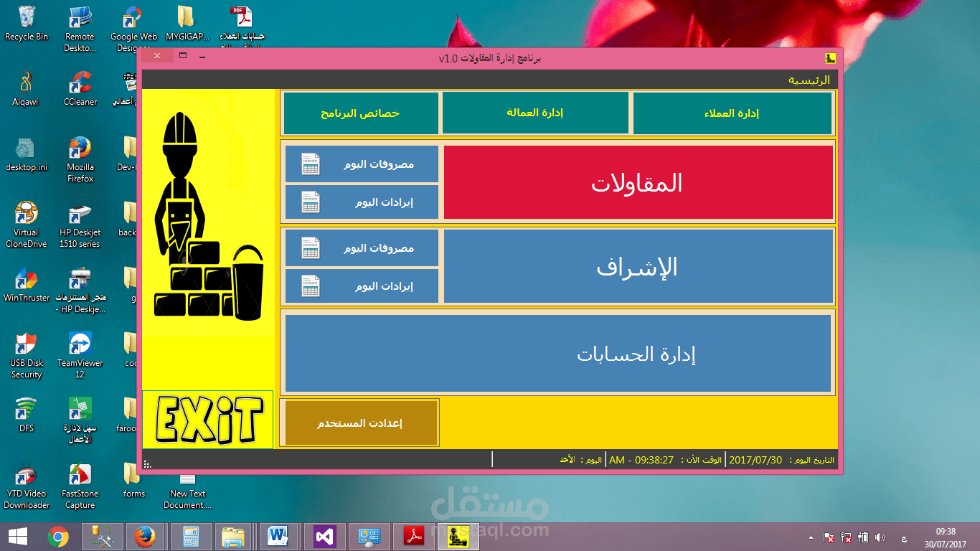This screenshot has height=551, width=980.
Task: Click the اليوم : الأحد day status entry
Action: pos(581,460)
